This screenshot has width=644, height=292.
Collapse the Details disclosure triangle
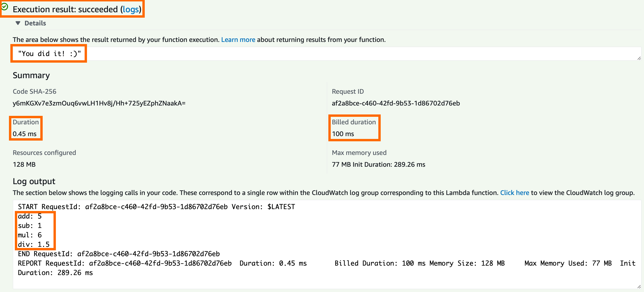[x=18, y=23]
